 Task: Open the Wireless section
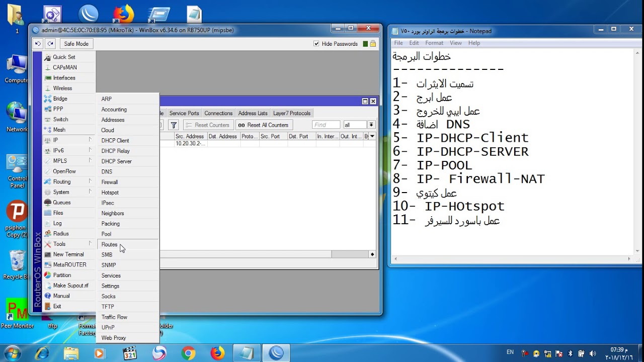(62, 88)
